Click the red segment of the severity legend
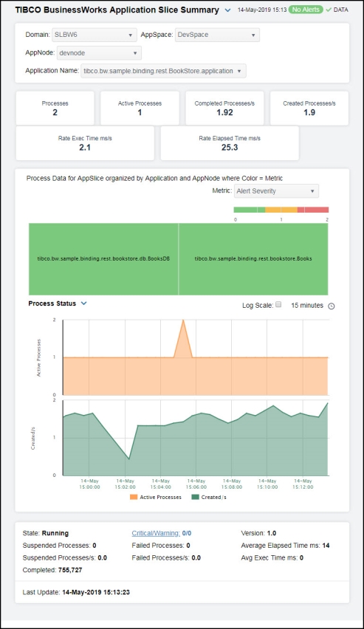The image size is (364, 629). click(x=313, y=210)
